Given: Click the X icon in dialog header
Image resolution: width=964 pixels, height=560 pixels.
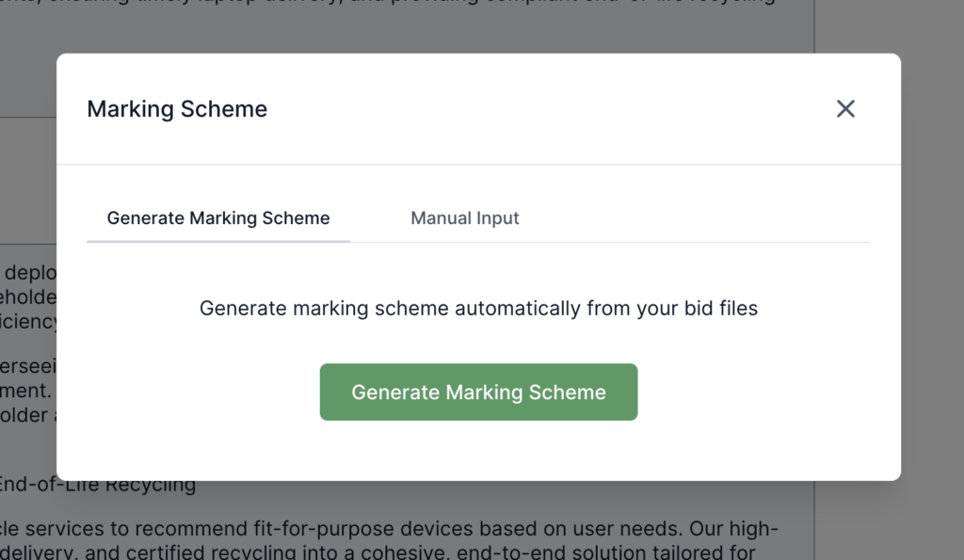Looking at the screenshot, I should tap(845, 109).
